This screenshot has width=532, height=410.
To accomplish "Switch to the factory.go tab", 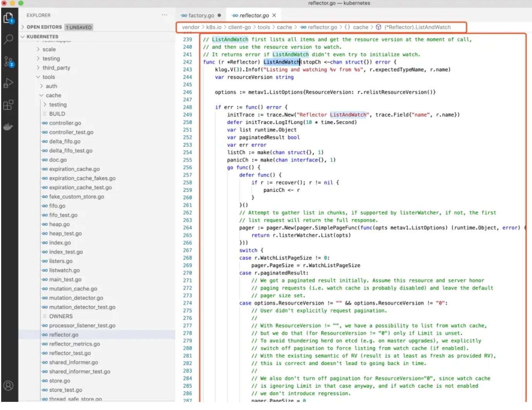I will [x=201, y=16].
